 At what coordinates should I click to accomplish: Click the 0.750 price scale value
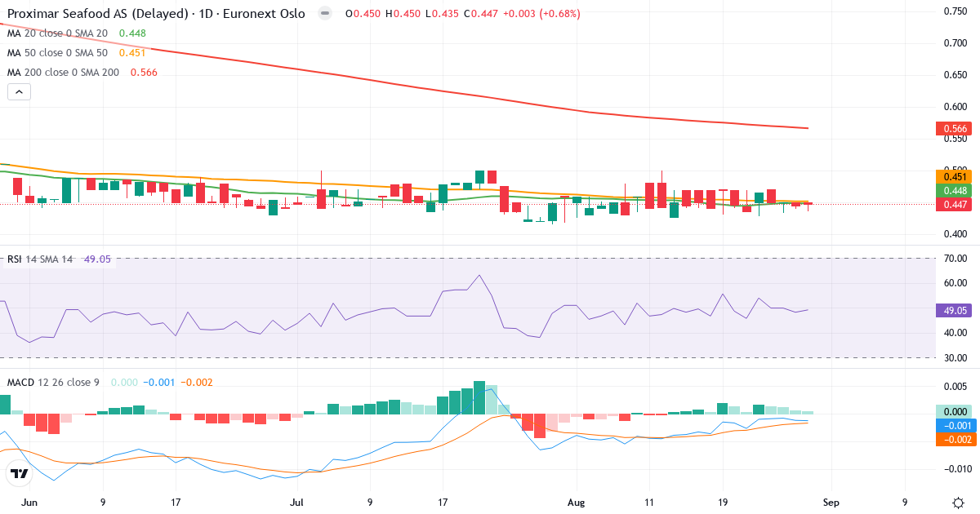(955, 11)
